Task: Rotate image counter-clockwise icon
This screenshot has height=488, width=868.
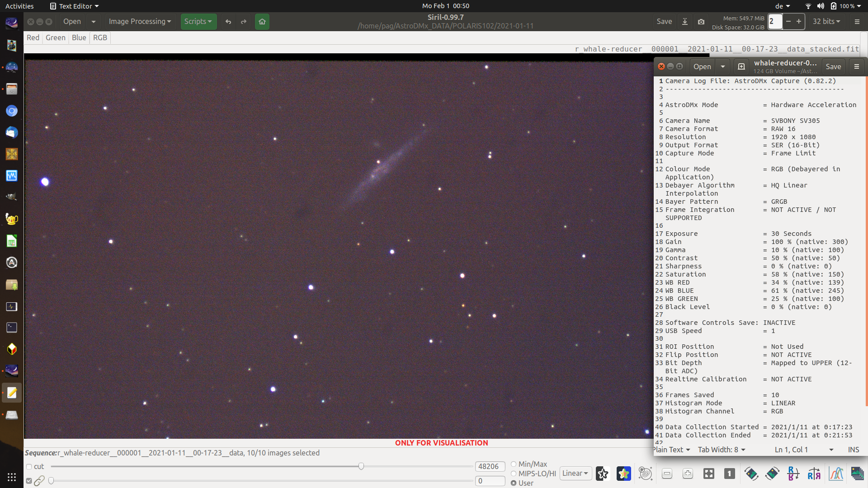Action: (x=751, y=474)
